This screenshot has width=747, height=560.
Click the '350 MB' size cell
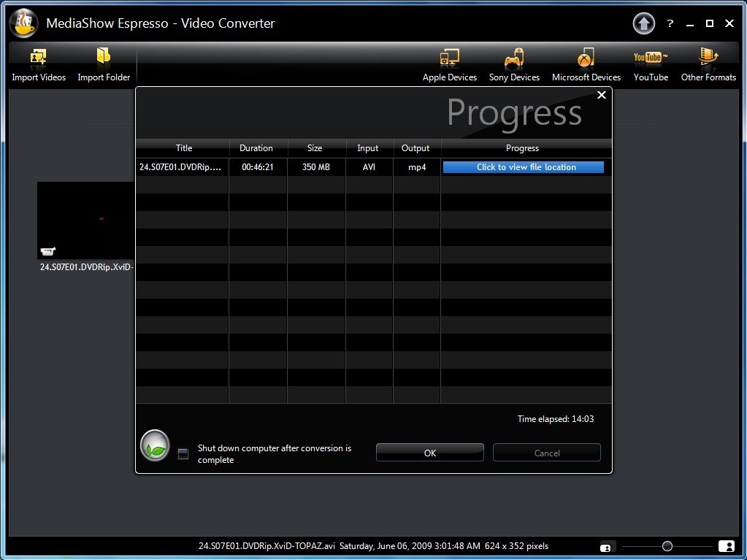[x=316, y=167]
